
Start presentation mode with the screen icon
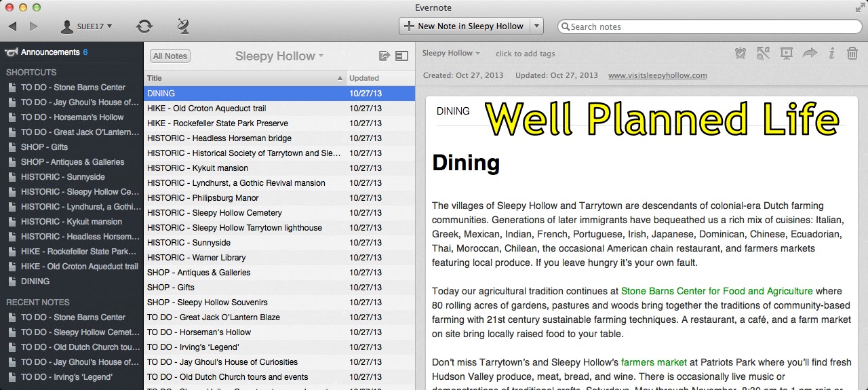tap(787, 53)
